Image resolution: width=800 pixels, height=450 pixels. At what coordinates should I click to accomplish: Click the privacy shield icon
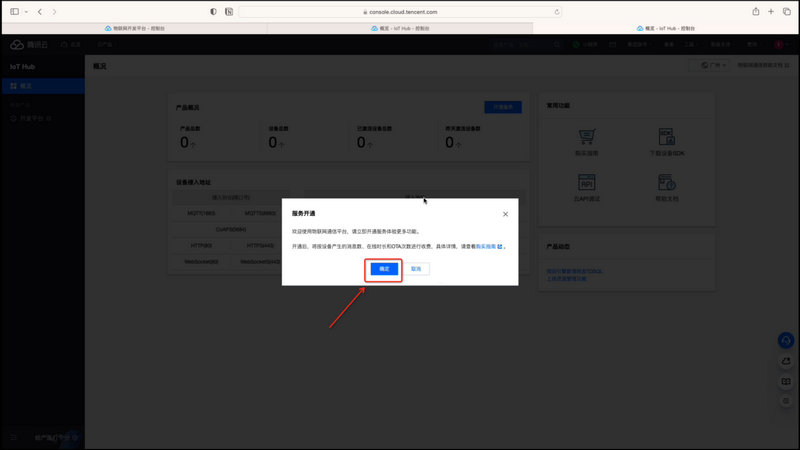(x=213, y=11)
